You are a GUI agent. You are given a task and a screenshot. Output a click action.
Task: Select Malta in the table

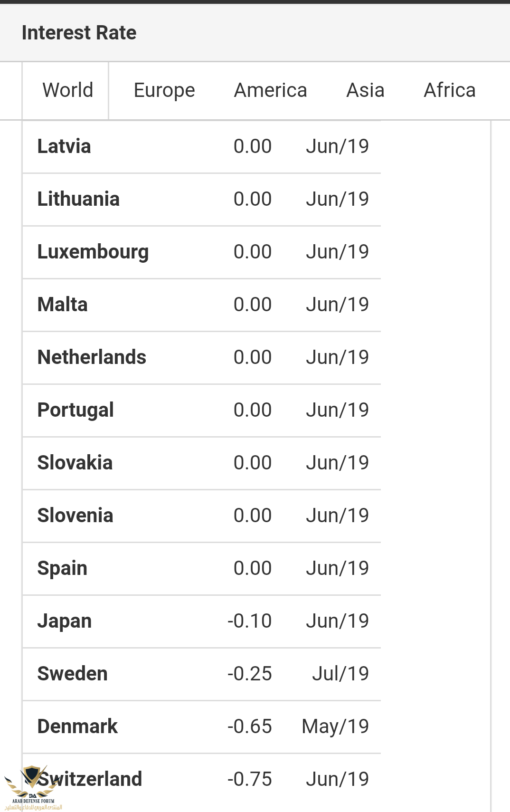63,305
